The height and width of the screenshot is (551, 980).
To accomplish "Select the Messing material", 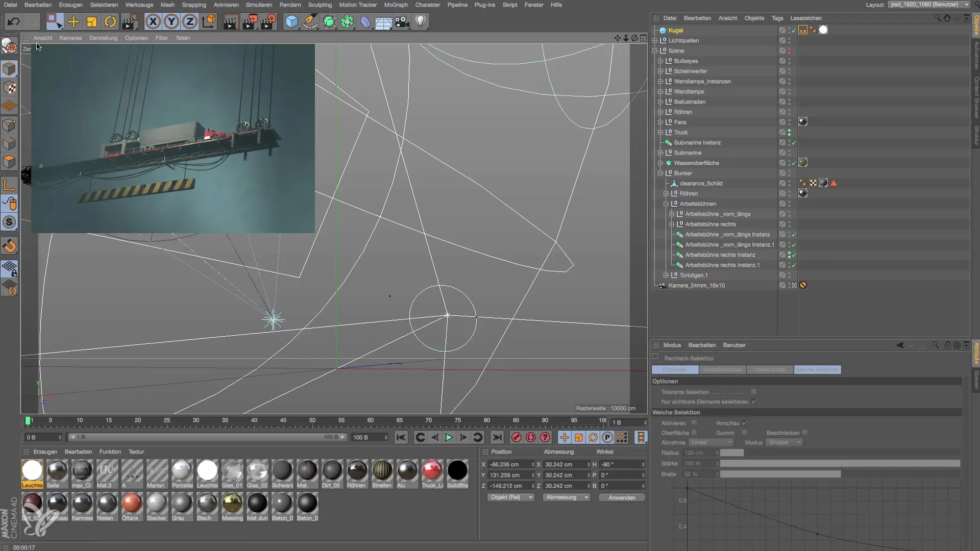I will point(232,507).
